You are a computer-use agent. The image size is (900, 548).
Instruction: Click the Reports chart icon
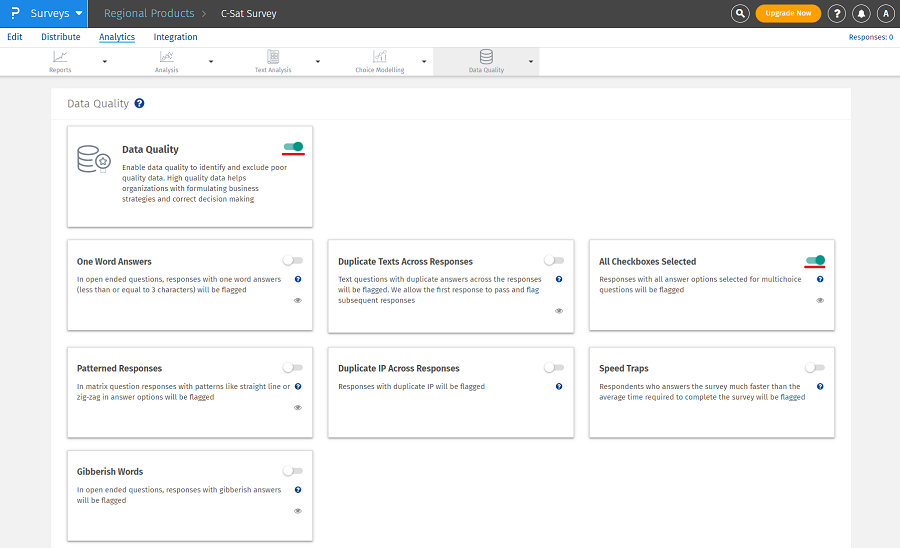pyautogui.click(x=61, y=58)
